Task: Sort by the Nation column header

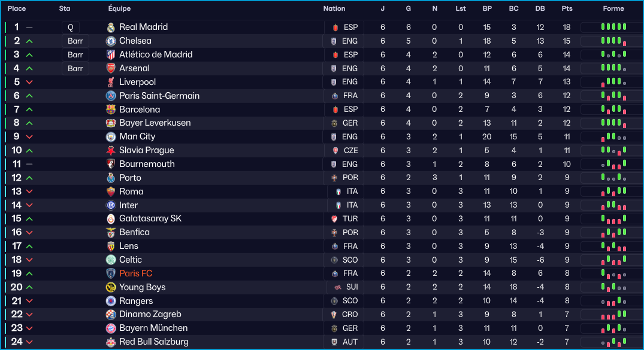Action: 334,9
